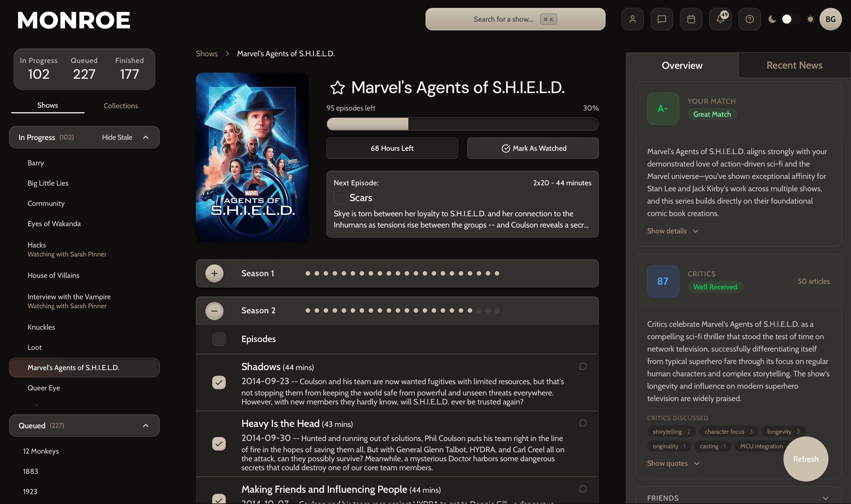Click the MONROE logo
This screenshot has width=851, height=504.
pyautogui.click(x=74, y=20)
